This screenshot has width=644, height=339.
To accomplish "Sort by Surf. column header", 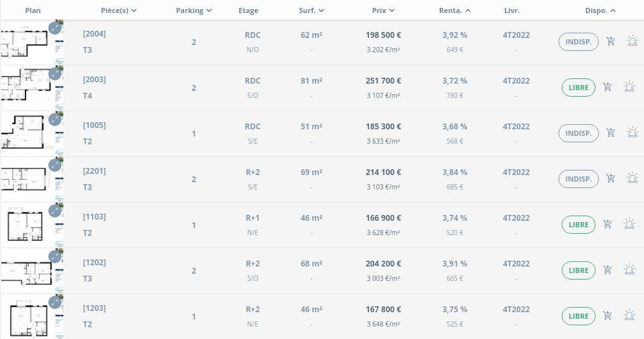I will click(x=312, y=10).
